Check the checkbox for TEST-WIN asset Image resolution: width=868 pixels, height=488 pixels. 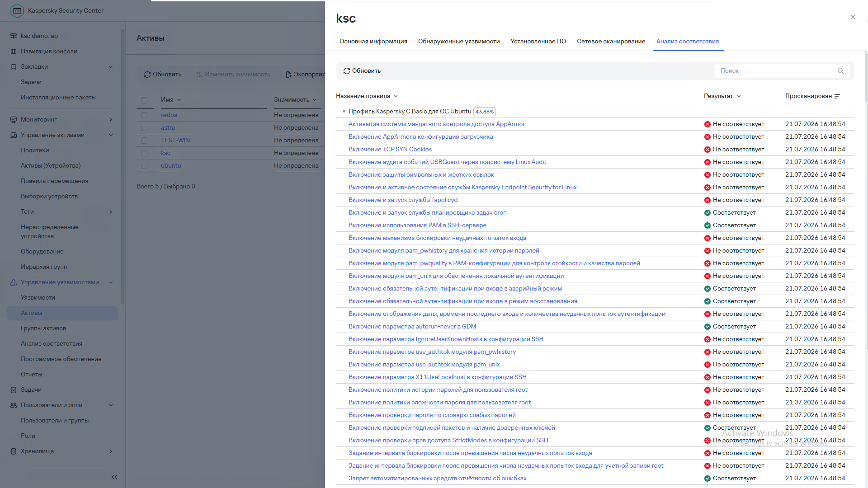coord(144,141)
